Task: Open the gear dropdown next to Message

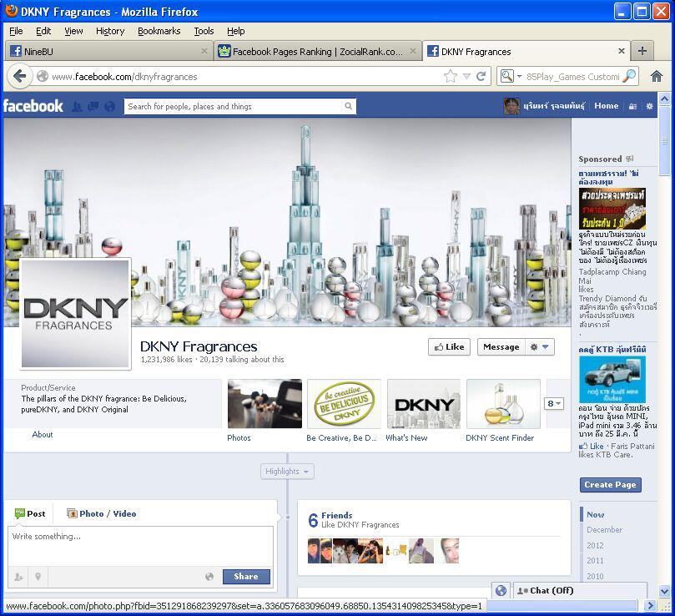Action: (x=540, y=347)
